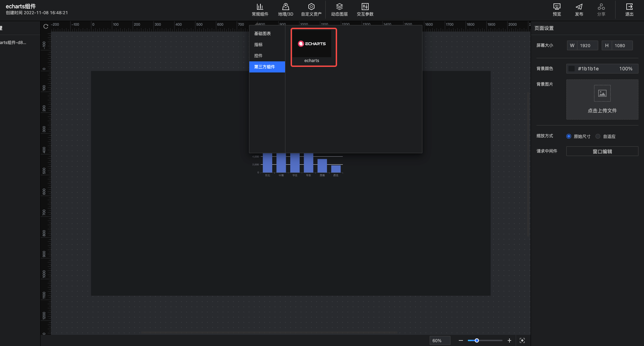
Task: Select 指标 category in the list
Action: tap(258, 45)
